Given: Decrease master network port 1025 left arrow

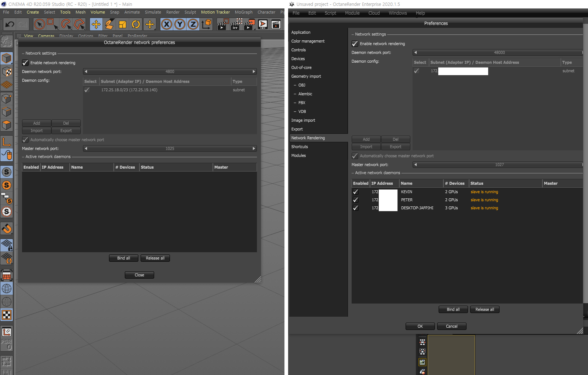Looking at the screenshot, I should click(86, 148).
